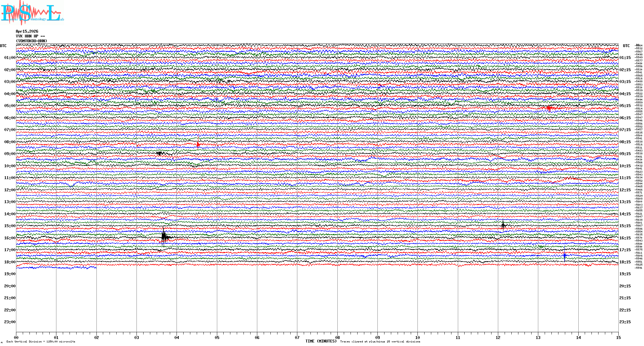This screenshot has height=346, width=644.
Task: Click minute 15 on bottom axis
Action: (x=618, y=337)
